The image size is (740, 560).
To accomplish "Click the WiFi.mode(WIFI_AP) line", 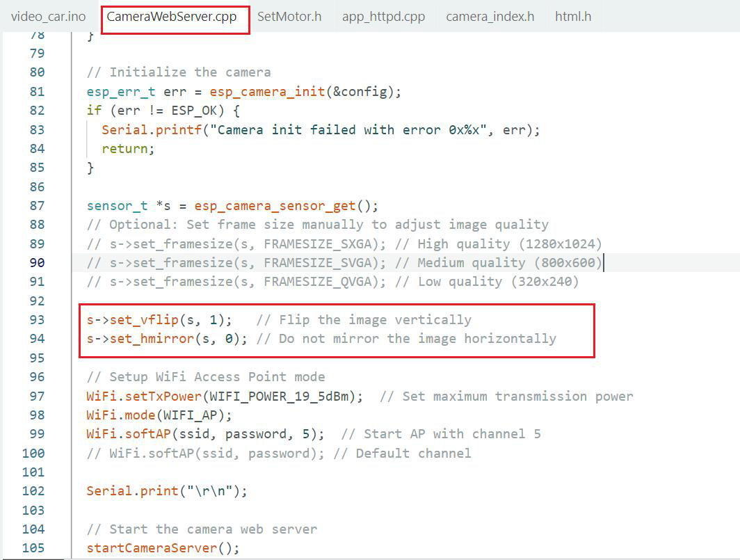I will coord(159,415).
